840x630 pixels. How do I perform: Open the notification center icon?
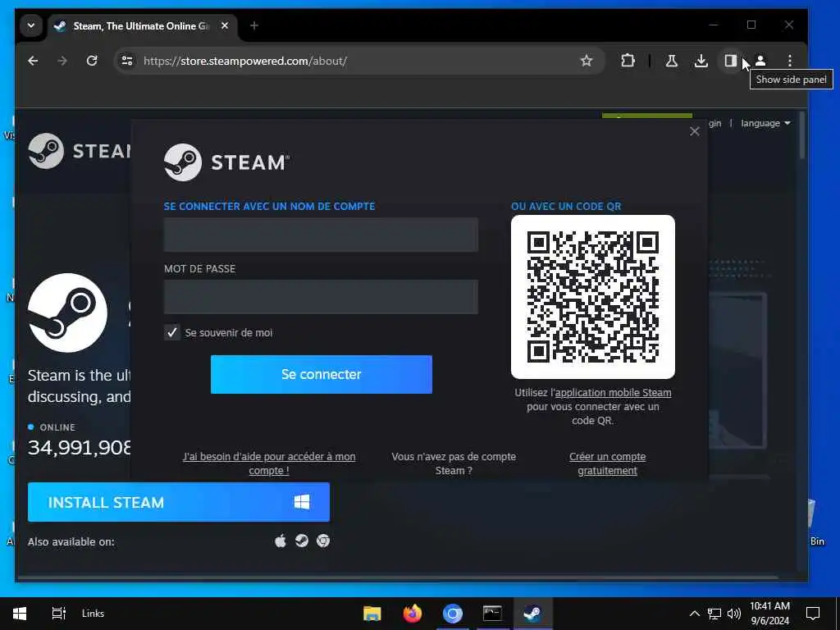(x=813, y=614)
